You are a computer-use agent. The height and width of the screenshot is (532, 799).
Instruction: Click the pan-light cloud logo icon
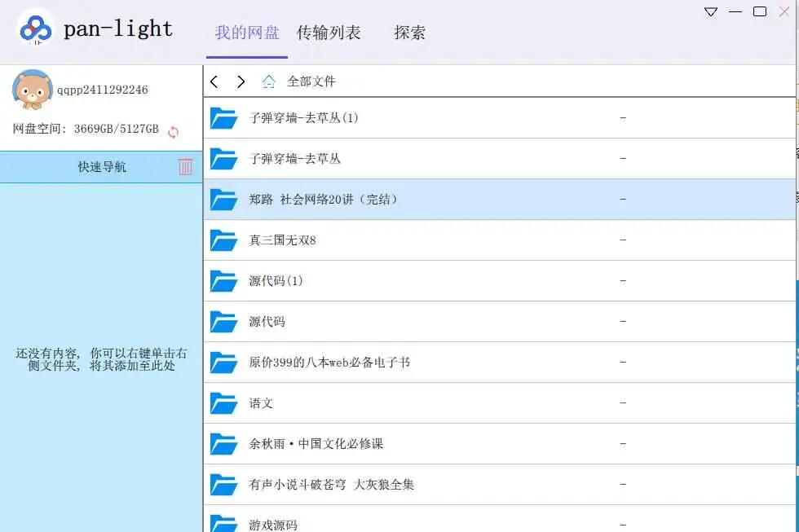click(x=36, y=29)
